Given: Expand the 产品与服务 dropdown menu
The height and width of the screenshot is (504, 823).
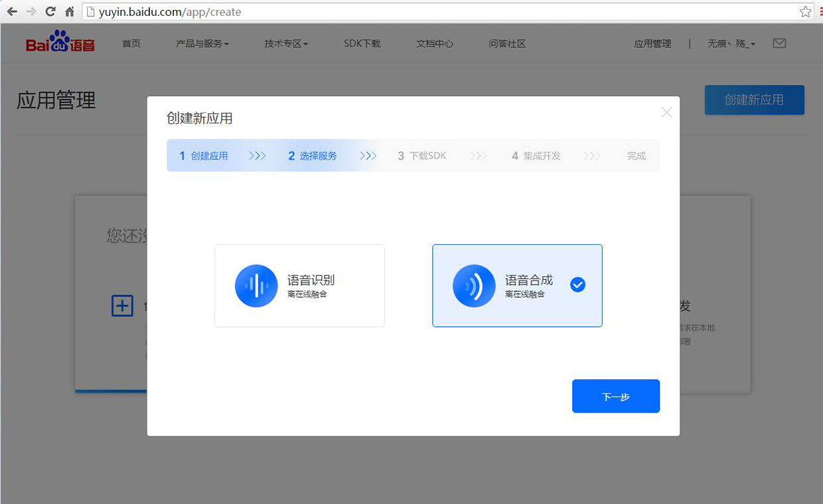Looking at the screenshot, I should coord(202,44).
